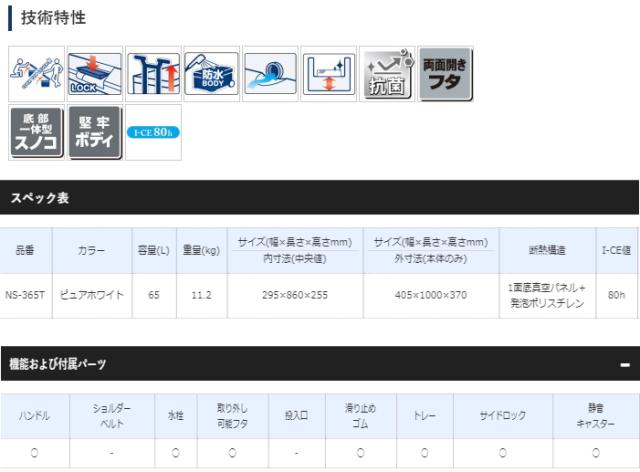The width and height of the screenshot is (640, 472).
Task: Click the 取り外し可能フタ column header
Action: tap(233, 416)
